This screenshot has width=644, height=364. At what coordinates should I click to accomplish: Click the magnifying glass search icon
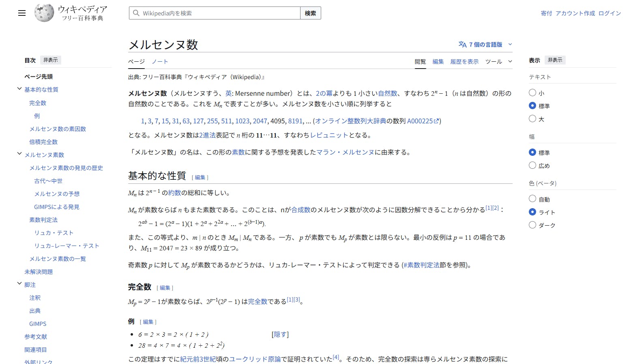(136, 13)
